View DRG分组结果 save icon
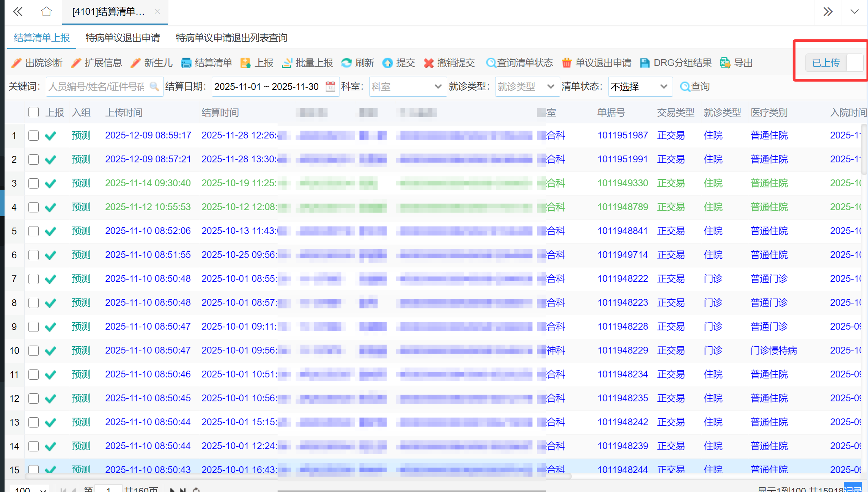Image resolution: width=868 pixels, height=492 pixels. click(645, 63)
